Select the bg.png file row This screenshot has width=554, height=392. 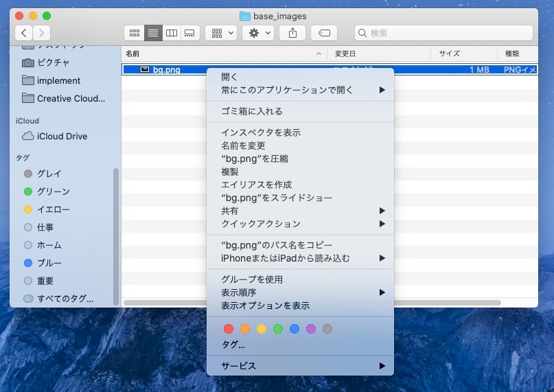pyautogui.click(x=330, y=69)
